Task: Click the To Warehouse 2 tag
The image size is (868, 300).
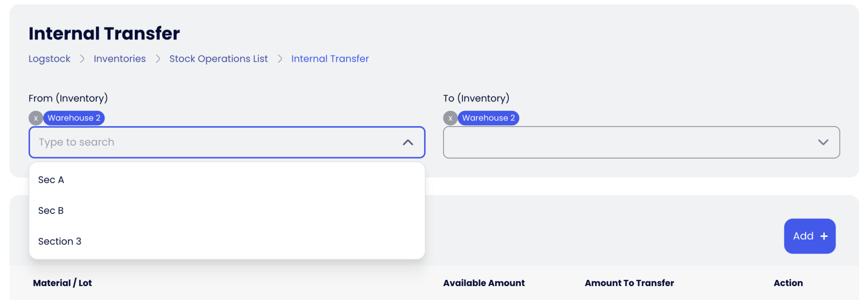Action: point(488,118)
